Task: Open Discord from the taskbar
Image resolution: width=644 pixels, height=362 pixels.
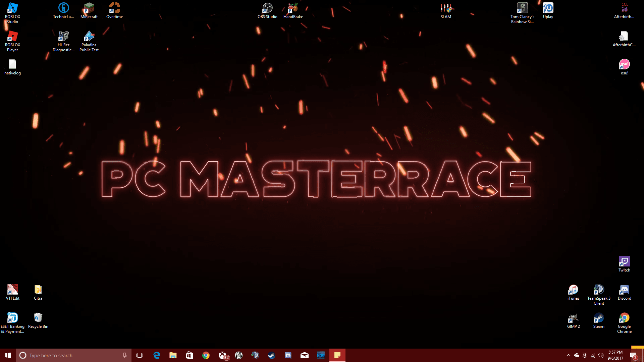Action: (288, 355)
